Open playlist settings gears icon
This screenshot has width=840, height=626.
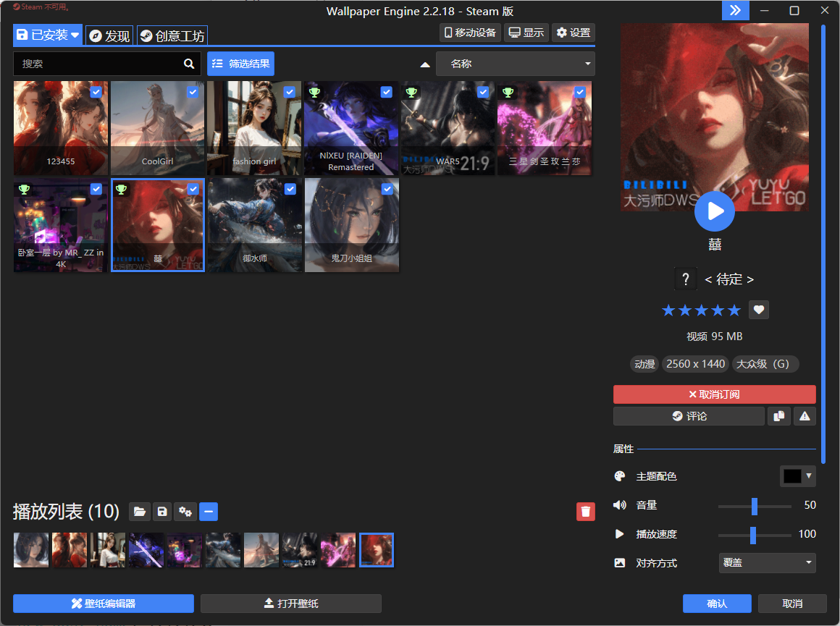[185, 512]
